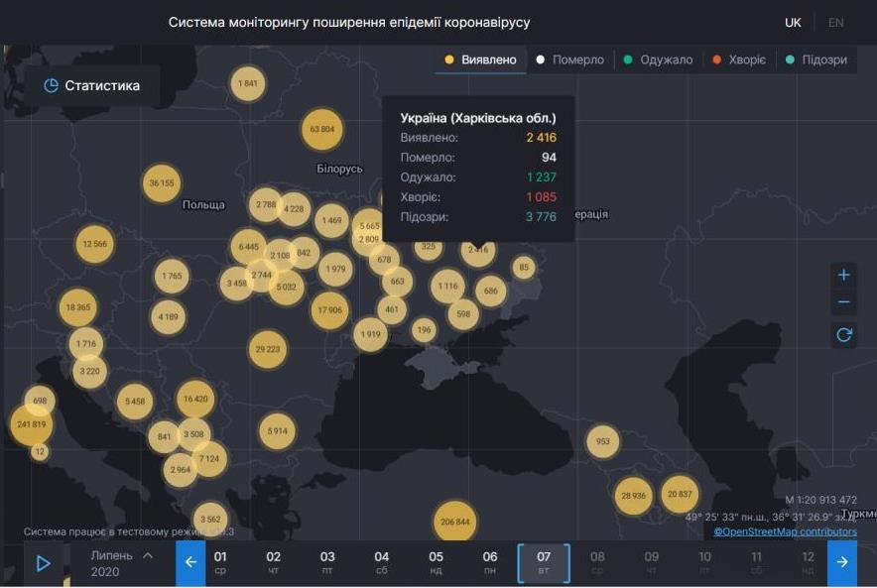Step the timeline back with the left arrow icon

pyautogui.click(x=189, y=561)
